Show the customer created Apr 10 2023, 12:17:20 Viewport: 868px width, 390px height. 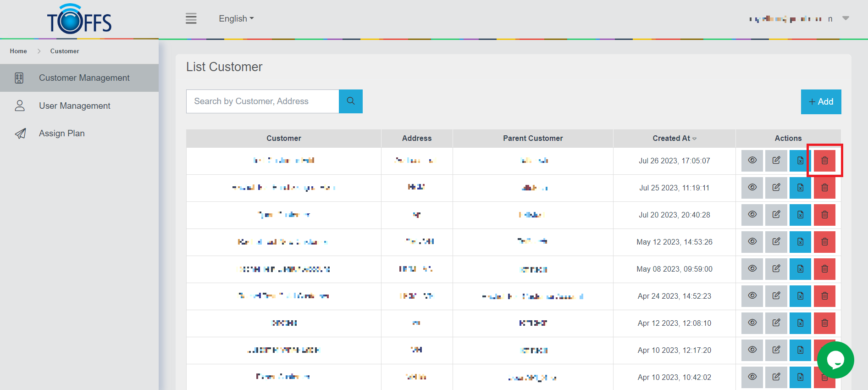(x=752, y=350)
